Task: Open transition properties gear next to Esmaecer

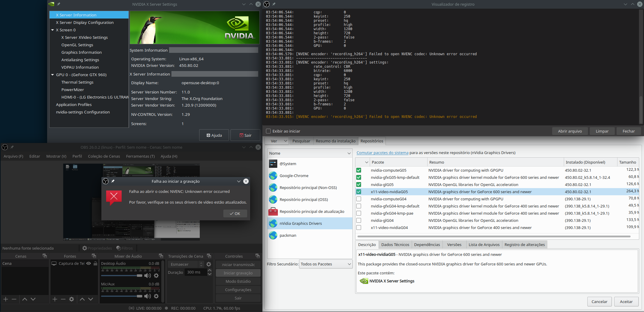Action: [209, 264]
